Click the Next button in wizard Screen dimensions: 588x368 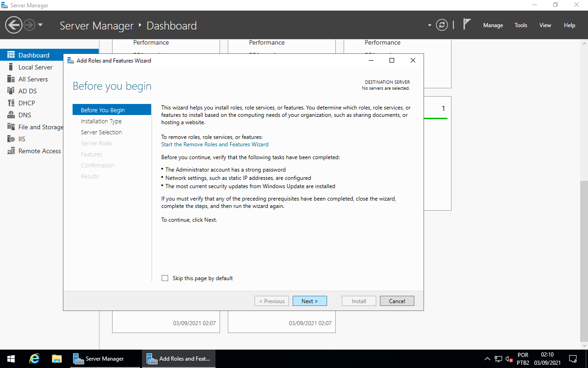tap(310, 301)
